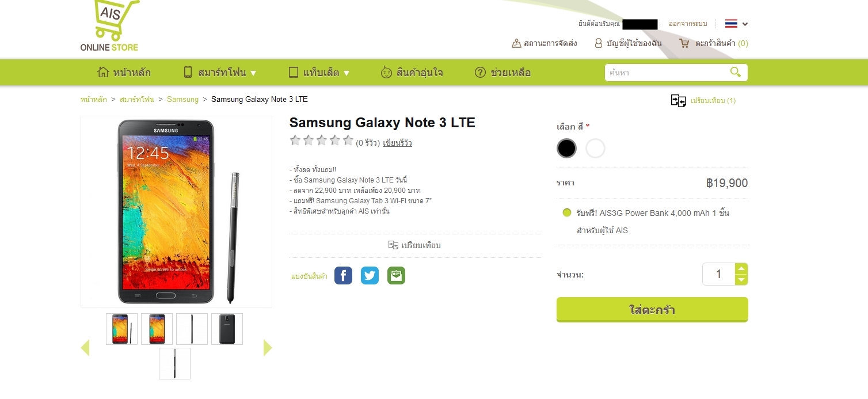Click the search magnifier icon
The height and width of the screenshot is (399, 868).
click(x=735, y=72)
